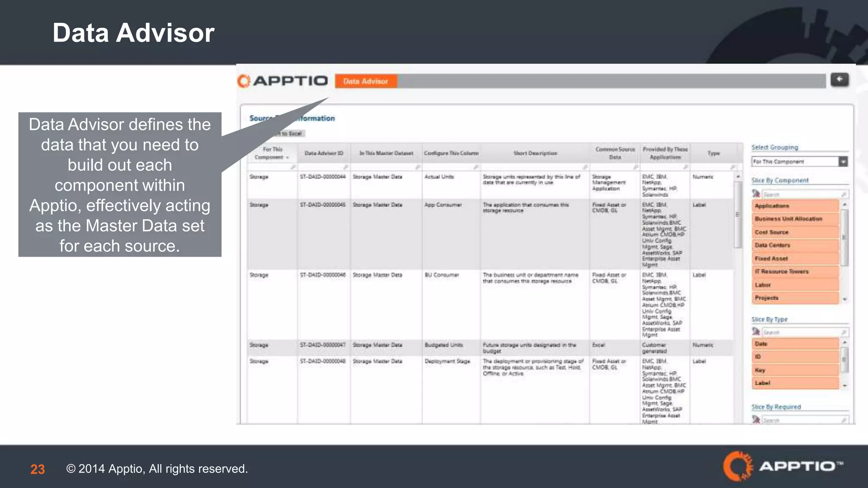Select the Applications slice item
Viewport: 868px width, 488px height.
click(x=796, y=206)
